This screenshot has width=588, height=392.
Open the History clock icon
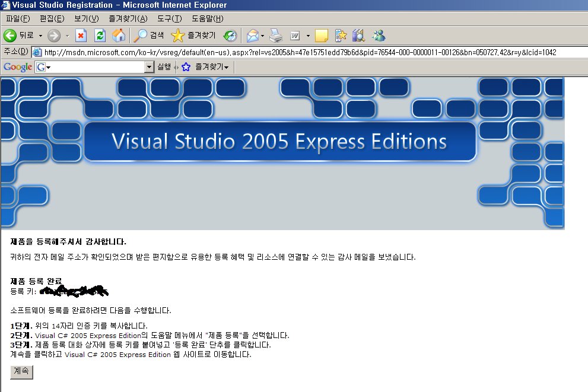pyautogui.click(x=230, y=36)
